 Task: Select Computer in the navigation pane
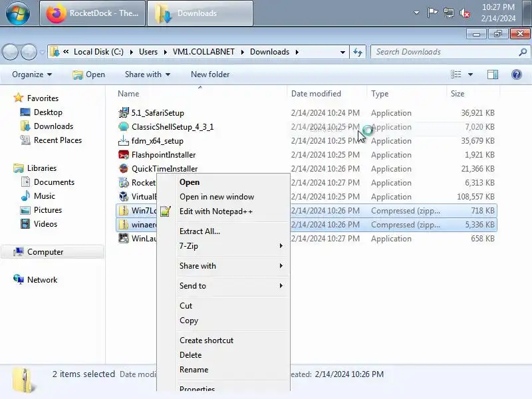pyautogui.click(x=45, y=252)
